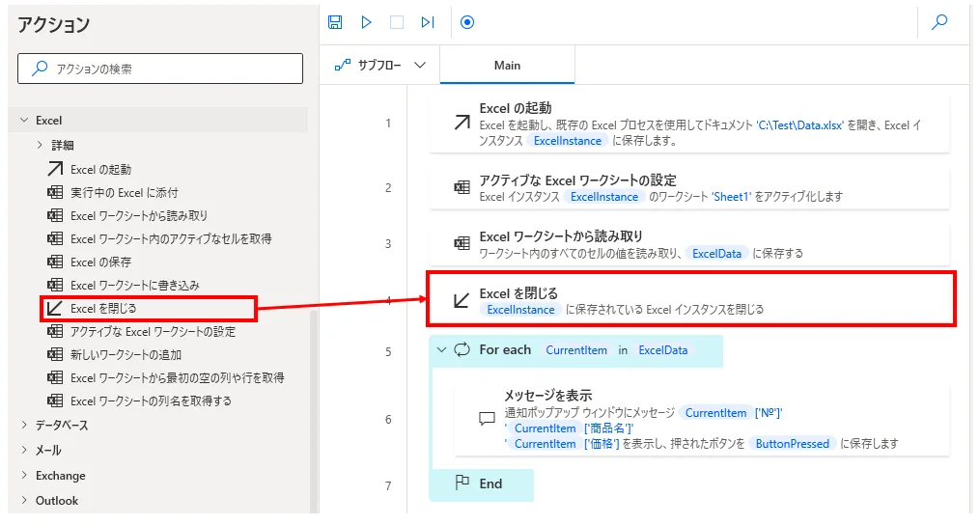Collapse the For each loop block

point(442,350)
